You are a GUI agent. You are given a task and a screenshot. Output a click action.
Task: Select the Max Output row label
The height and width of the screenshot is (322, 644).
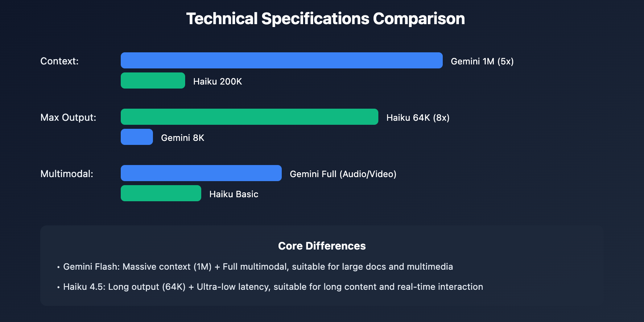click(x=68, y=118)
